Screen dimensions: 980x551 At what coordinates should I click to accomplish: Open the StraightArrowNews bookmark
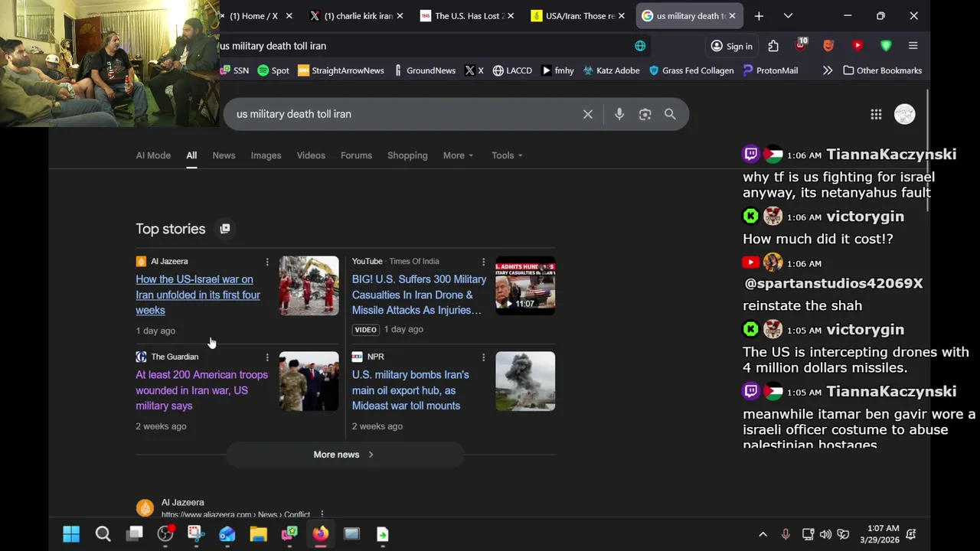tap(341, 70)
